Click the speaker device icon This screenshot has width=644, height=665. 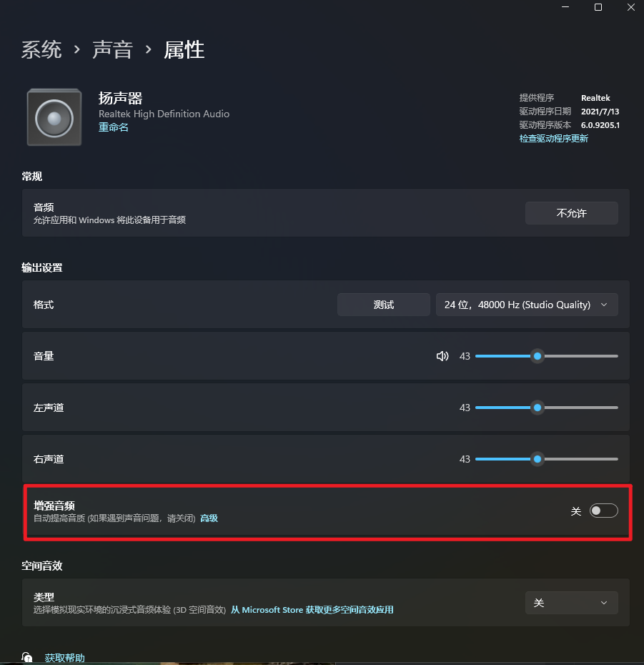click(54, 117)
